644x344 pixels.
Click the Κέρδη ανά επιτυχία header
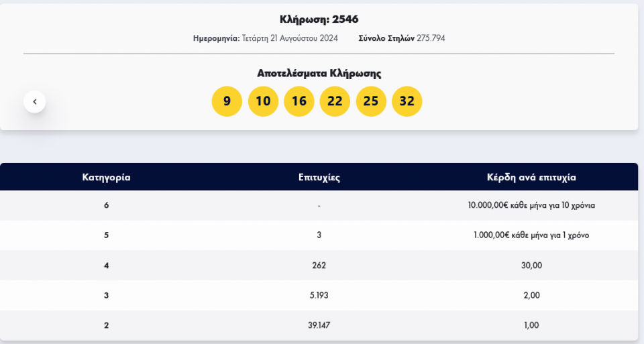532,178
